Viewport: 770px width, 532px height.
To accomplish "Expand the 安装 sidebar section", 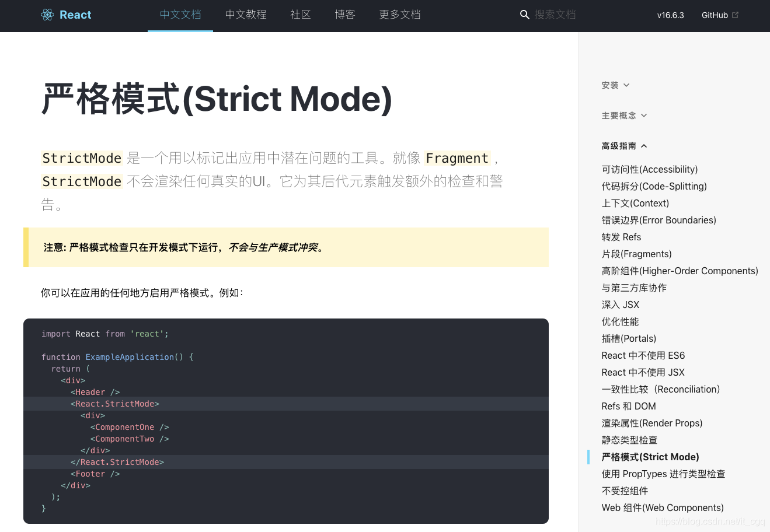I will point(615,85).
